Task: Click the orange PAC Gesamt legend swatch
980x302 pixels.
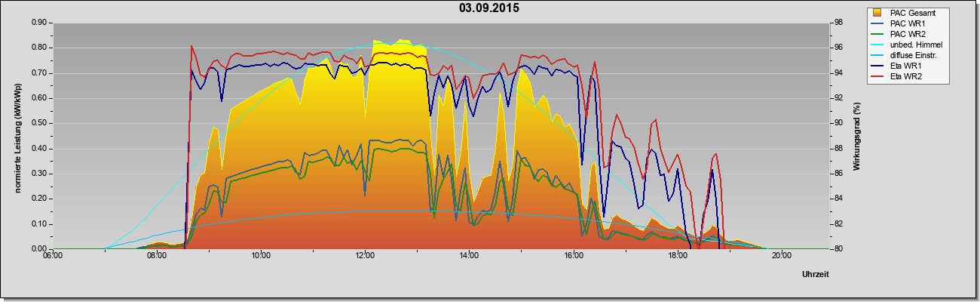Action: click(x=877, y=13)
